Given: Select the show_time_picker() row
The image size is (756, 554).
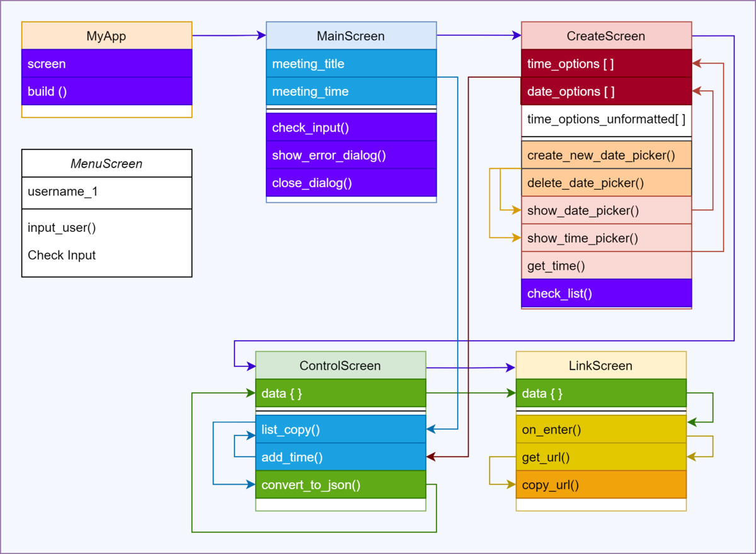Looking at the screenshot, I should [606, 238].
